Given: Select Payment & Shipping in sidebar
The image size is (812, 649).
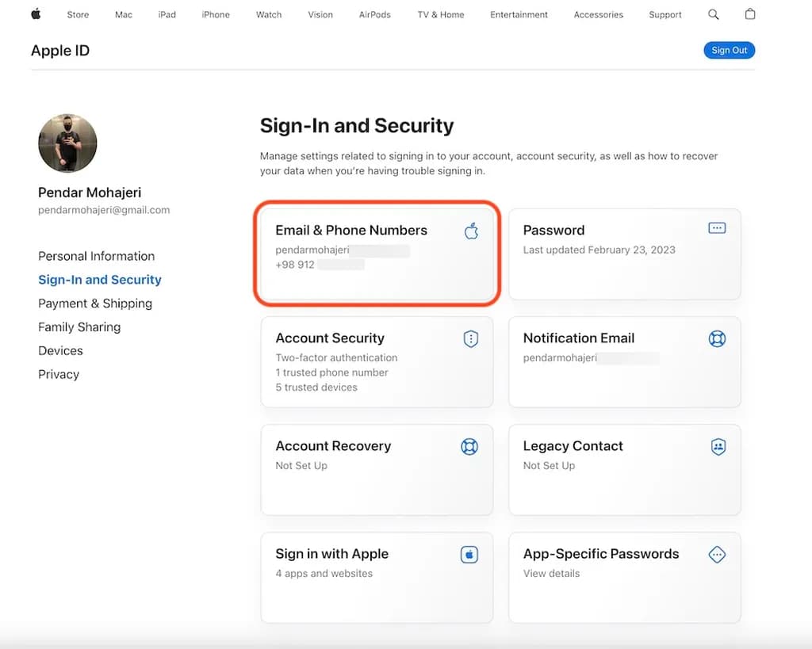Looking at the screenshot, I should tap(95, 304).
